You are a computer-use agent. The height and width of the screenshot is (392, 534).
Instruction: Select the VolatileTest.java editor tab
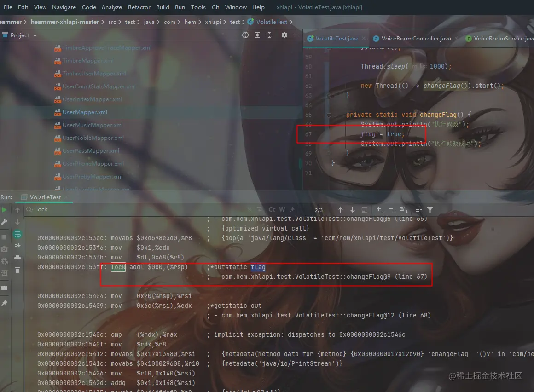point(337,39)
